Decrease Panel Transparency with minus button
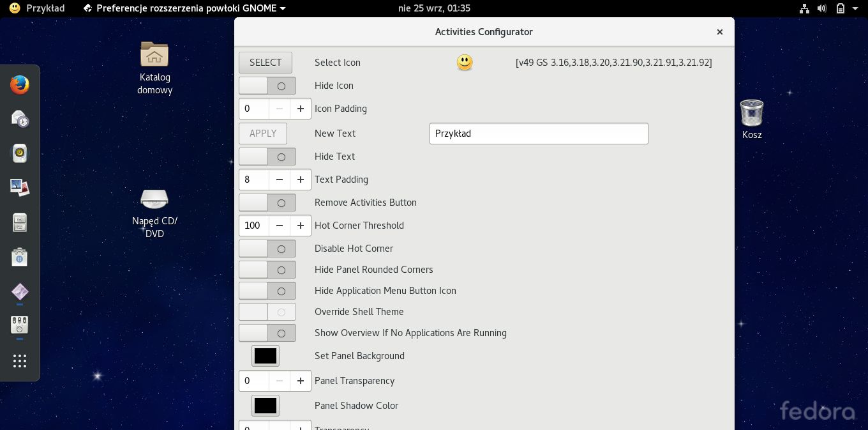The width and height of the screenshot is (868, 430). (280, 381)
